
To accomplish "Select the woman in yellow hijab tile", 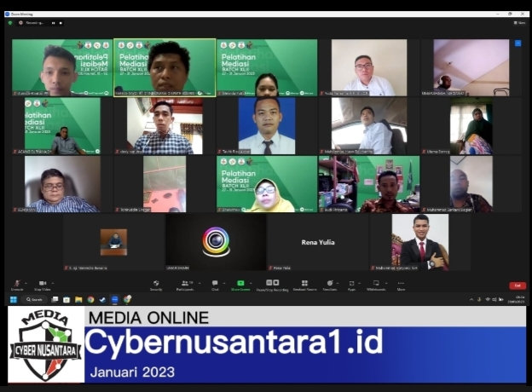I will pyautogui.click(x=267, y=184).
